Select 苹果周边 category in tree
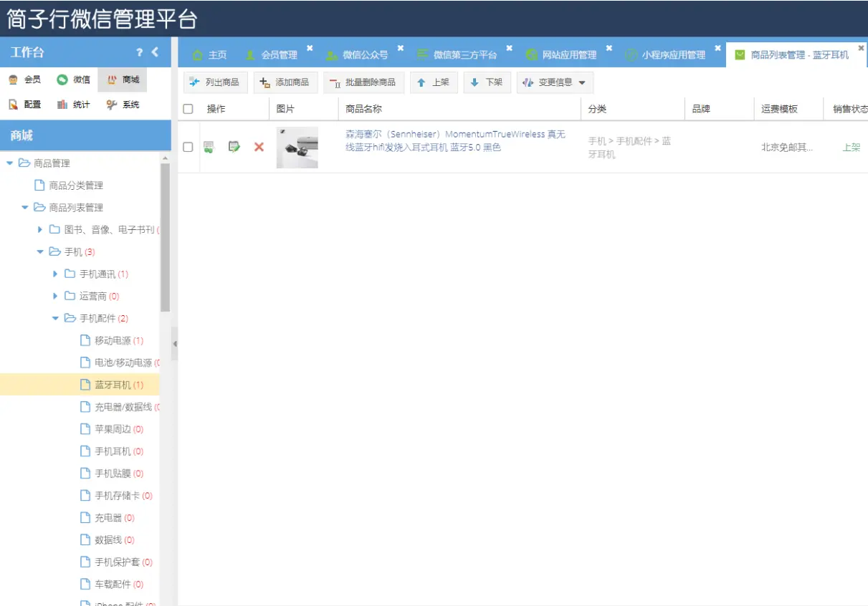The width and height of the screenshot is (868, 606). (x=119, y=430)
